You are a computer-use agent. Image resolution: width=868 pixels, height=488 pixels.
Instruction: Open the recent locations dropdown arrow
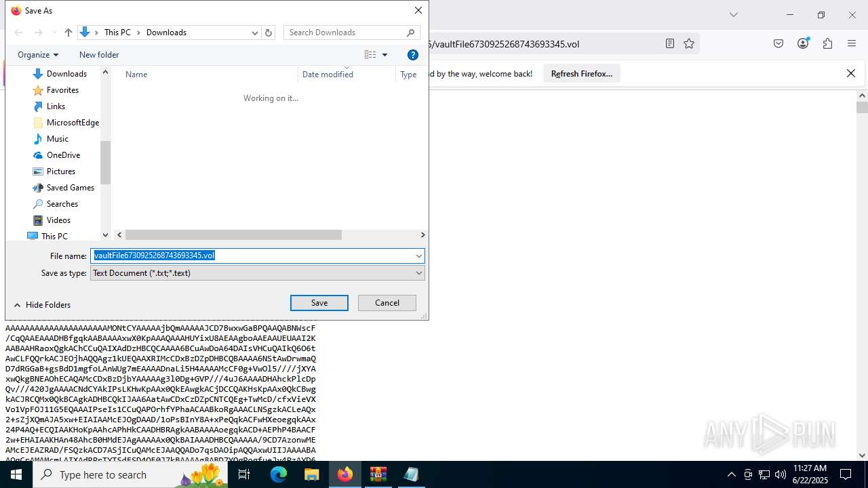54,33
